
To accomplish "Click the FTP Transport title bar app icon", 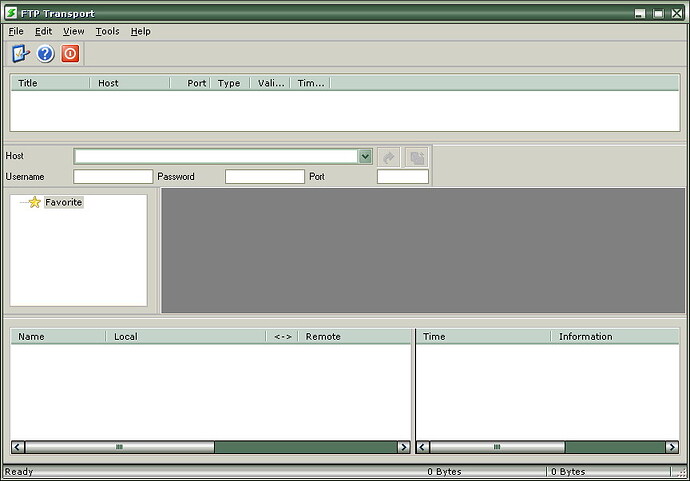I will (x=11, y=13).
